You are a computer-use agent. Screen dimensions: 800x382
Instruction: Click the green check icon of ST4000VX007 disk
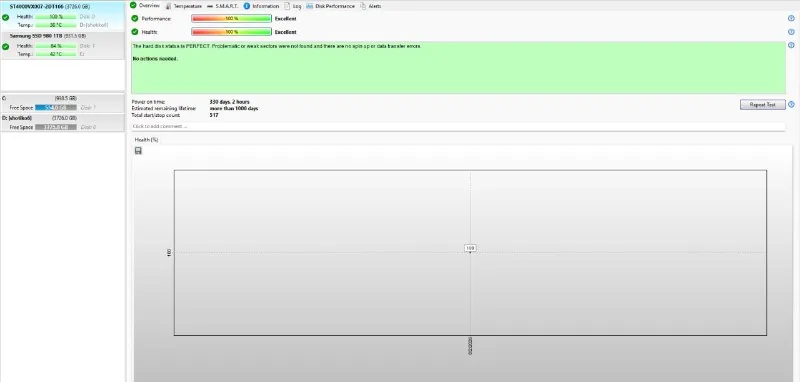coord(6,17)
